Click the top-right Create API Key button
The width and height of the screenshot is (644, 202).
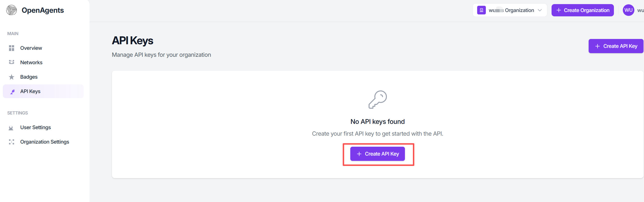(616, 46)
